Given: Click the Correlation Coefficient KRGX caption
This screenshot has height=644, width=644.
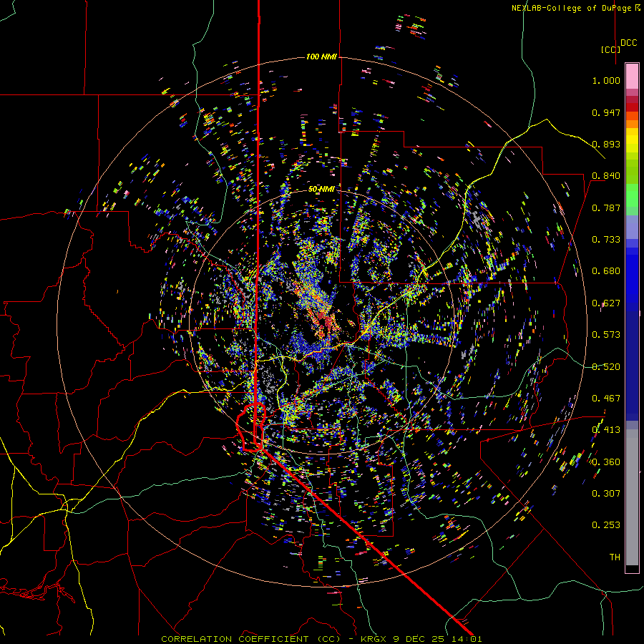Looking at the screenshot, I should (x=321, y=639).
